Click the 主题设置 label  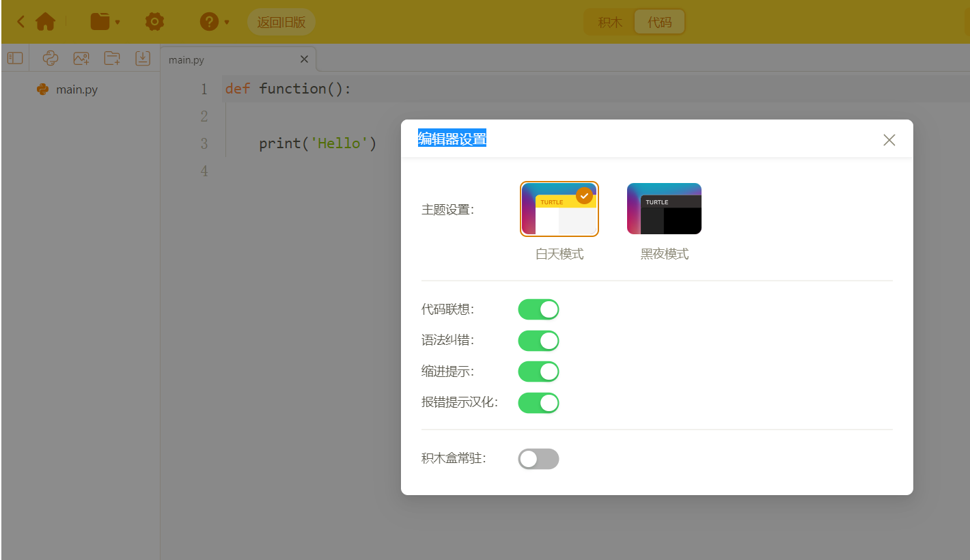point(447,210)
